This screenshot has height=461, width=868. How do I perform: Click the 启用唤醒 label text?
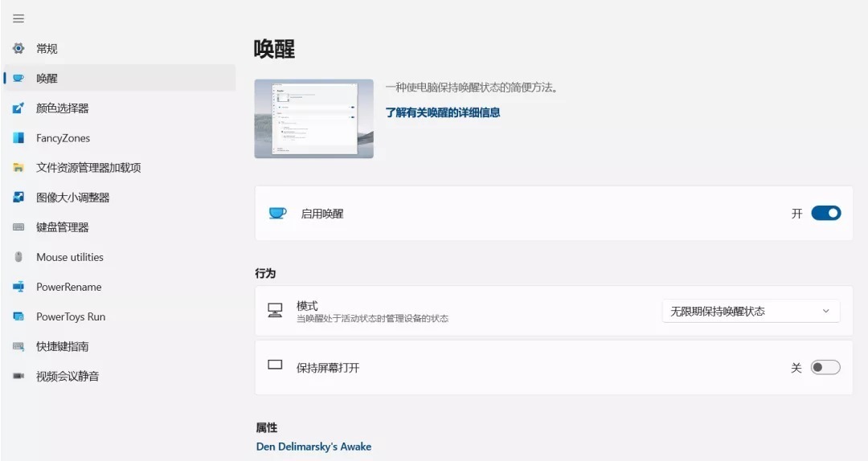click(x=322, y=214)
